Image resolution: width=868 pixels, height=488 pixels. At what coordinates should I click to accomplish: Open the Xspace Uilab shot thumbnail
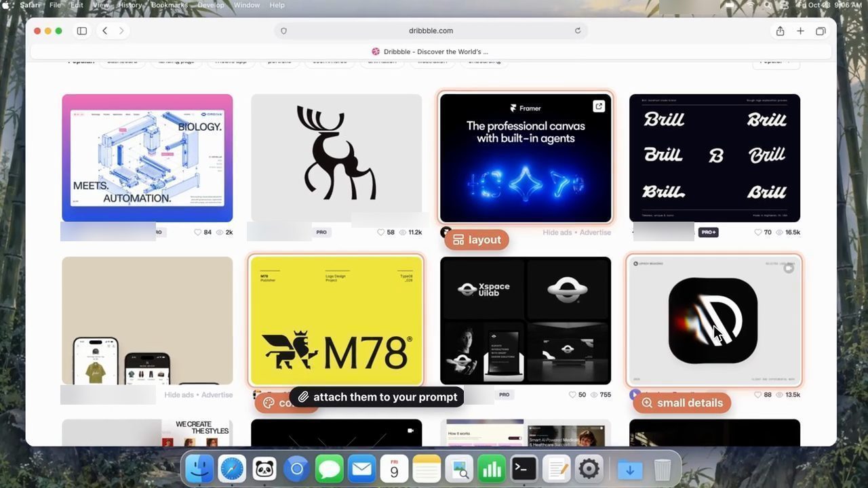(526, 321)
